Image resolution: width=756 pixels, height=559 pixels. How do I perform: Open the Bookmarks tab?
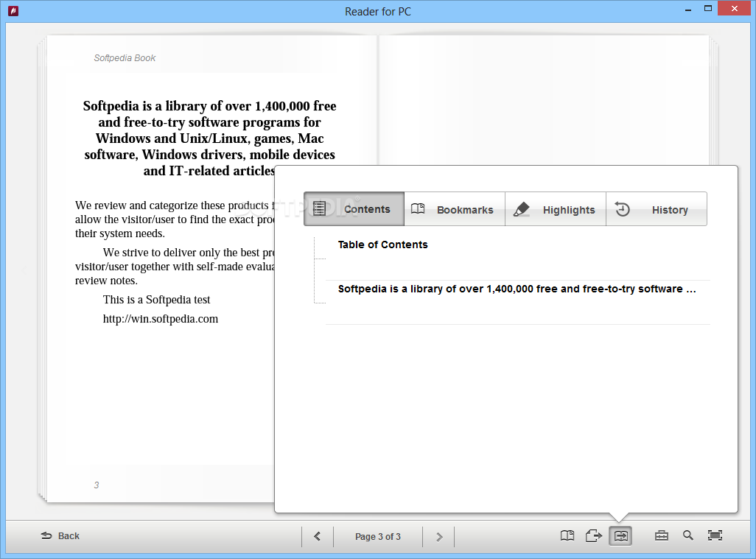(x=455, y=209)
